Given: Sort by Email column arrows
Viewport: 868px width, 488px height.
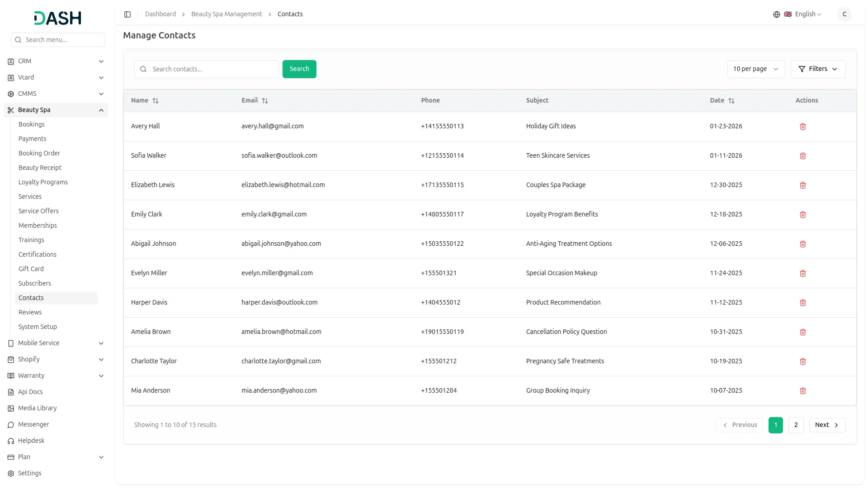Looking at the screenshot, I should click(265, 101).
